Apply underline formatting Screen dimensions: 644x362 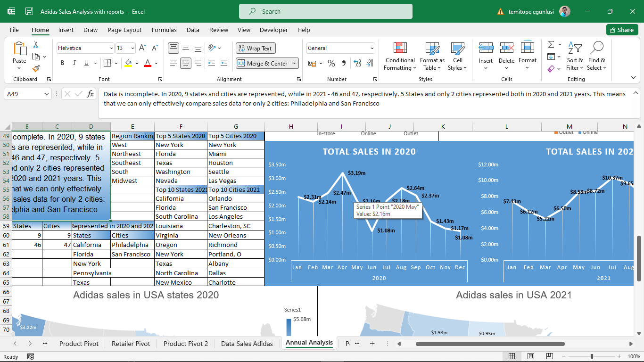(x=87, y=63)
